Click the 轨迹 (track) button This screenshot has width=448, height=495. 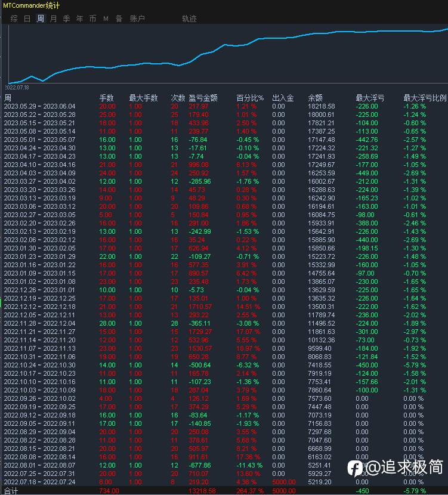tap(189, 18)
